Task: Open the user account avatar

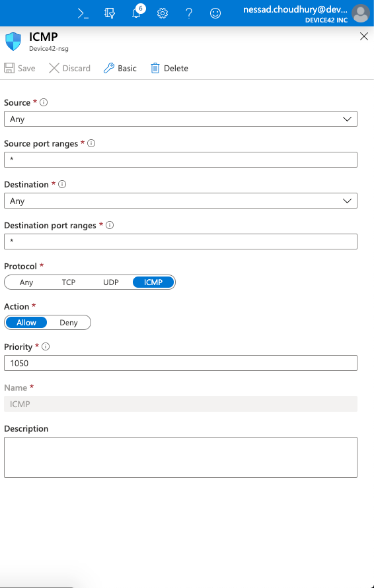Action: [361, 13]
